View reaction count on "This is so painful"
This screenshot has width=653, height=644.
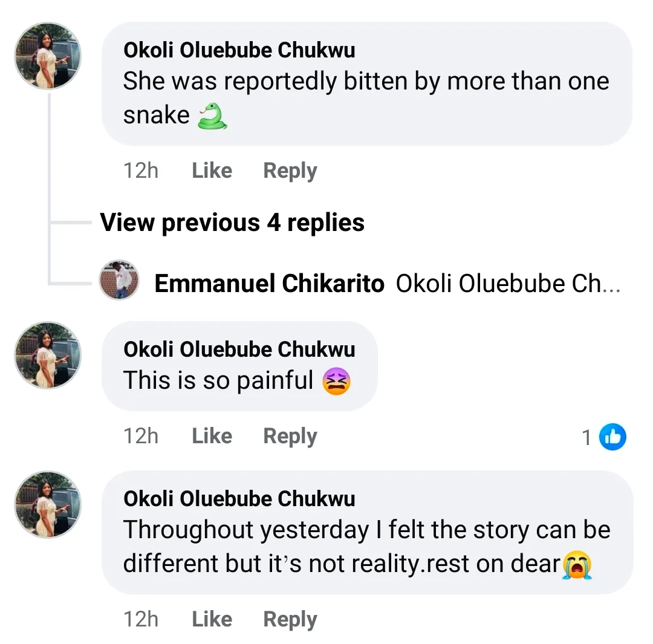point(586,437)
